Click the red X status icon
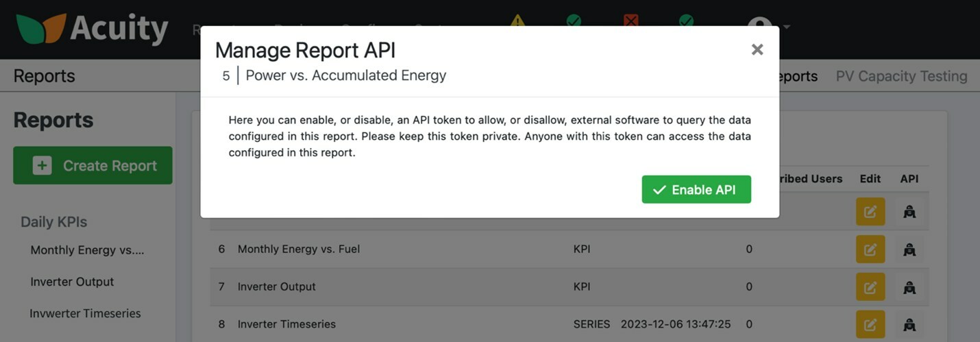Viewport: 980px width, 342px height. pyautogui.click(x=630, y=21)
